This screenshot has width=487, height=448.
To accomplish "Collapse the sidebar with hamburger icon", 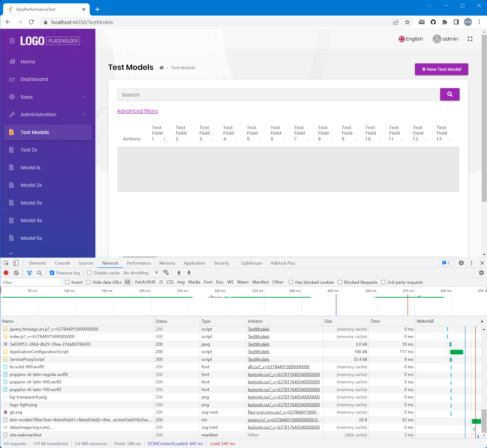I will point(12,41).
